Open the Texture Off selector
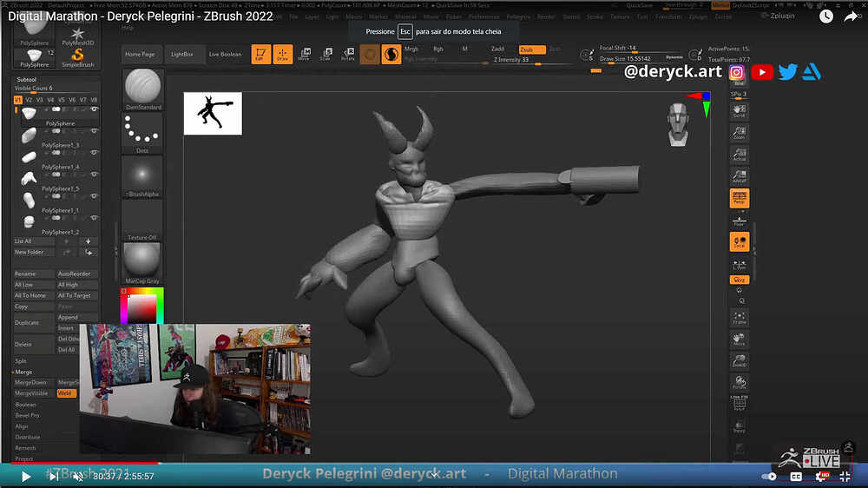Image resolution: width=868 pixels, height=488 pixels. tap(142, 220)
